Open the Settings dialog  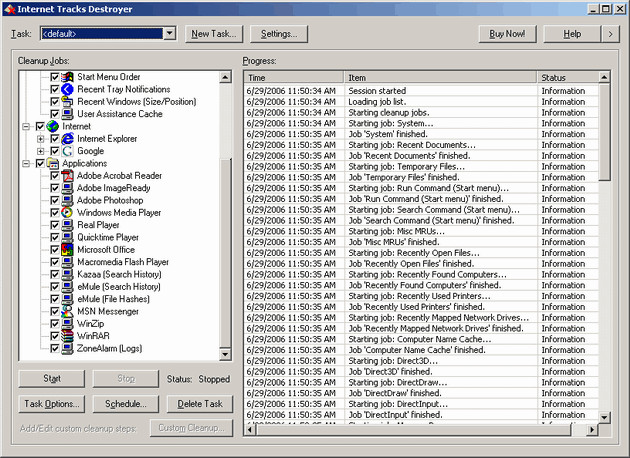(x=279, y=34)
